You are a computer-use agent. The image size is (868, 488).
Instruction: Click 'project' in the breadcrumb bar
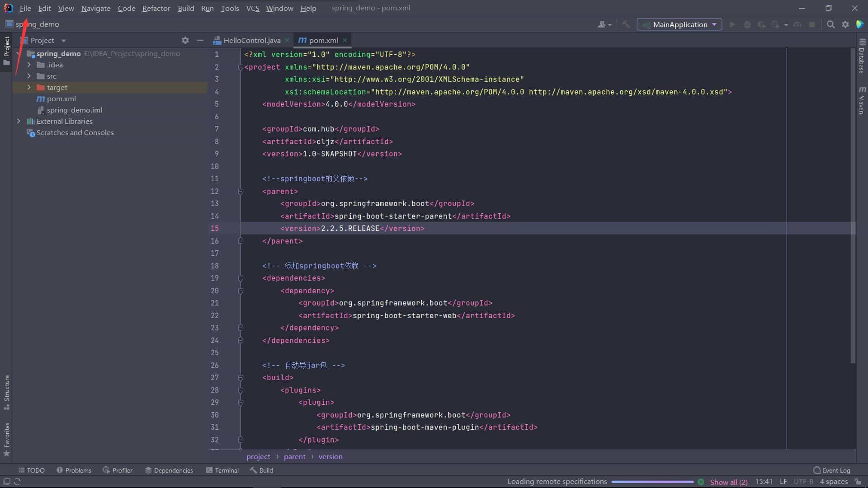point(258,457)
